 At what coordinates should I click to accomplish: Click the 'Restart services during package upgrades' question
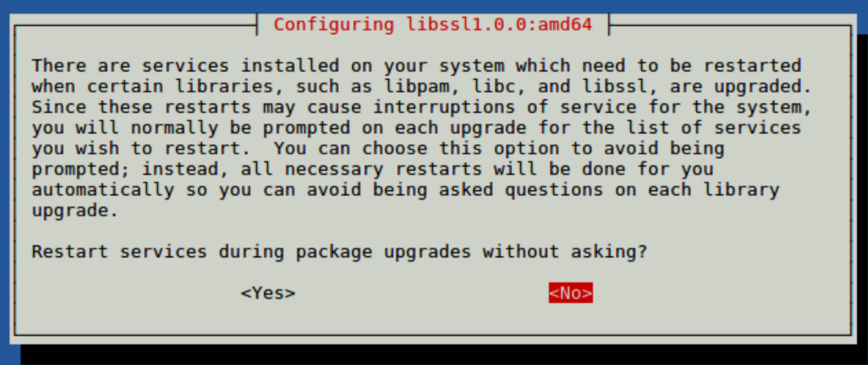click(x=339, y=252)
